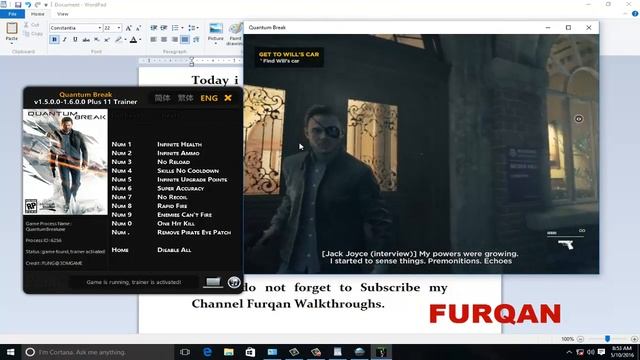Open Task View on the taskbar
640x360 pixels.
pos(185,352)
